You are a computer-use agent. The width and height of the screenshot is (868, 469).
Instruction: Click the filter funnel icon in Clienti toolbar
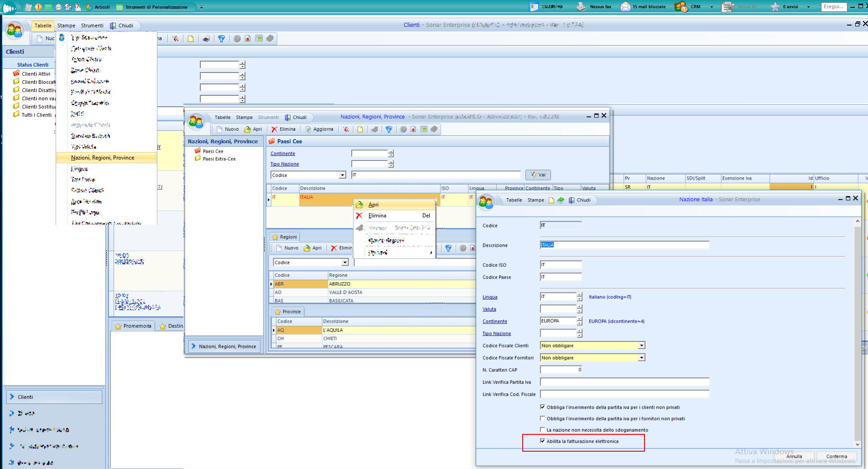(221, 39)
